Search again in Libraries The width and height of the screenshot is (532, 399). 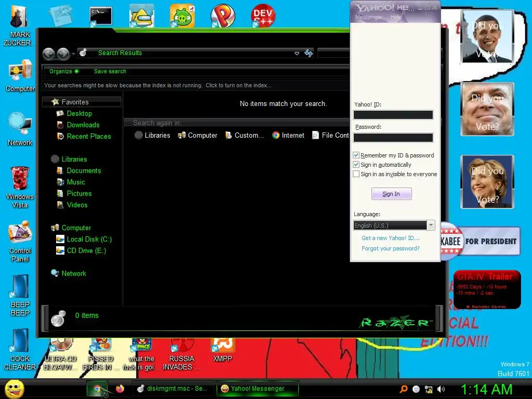153,135
